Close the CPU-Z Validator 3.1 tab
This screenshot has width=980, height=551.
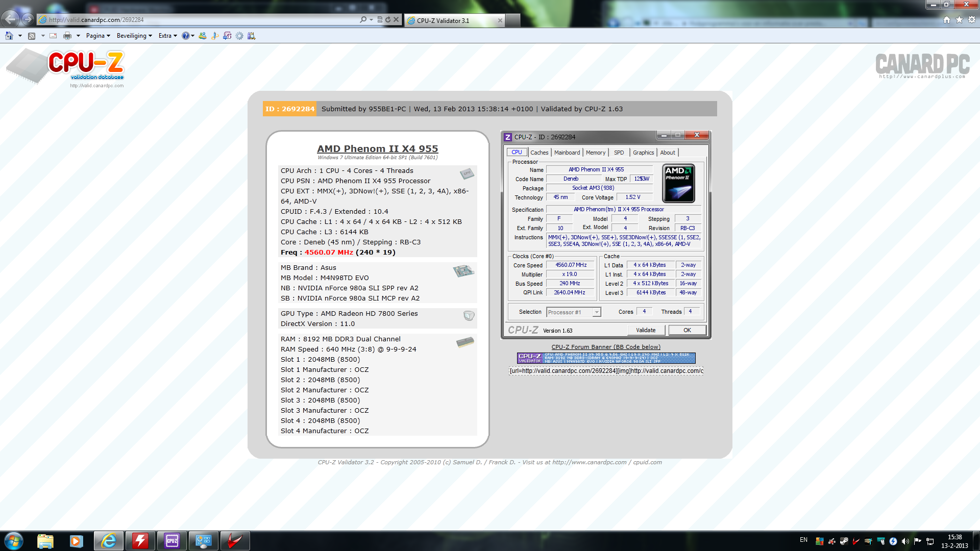click(500, 21)
